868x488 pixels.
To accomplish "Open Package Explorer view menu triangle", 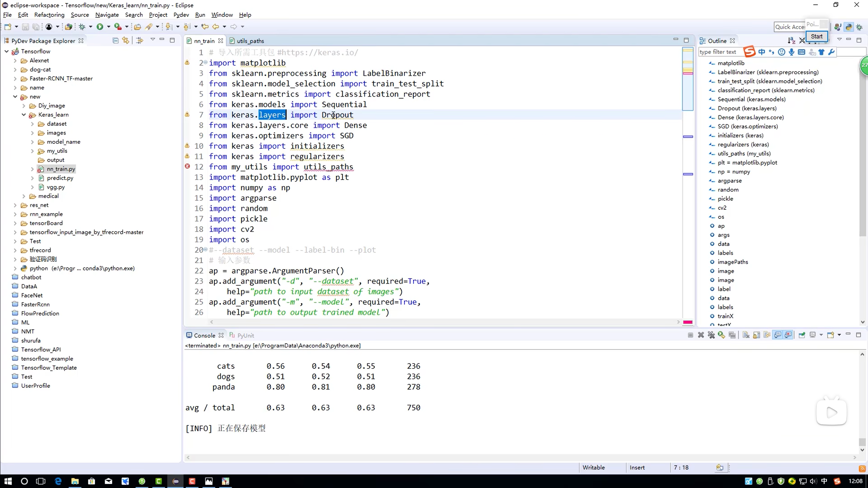I will (x=153, y=40).
